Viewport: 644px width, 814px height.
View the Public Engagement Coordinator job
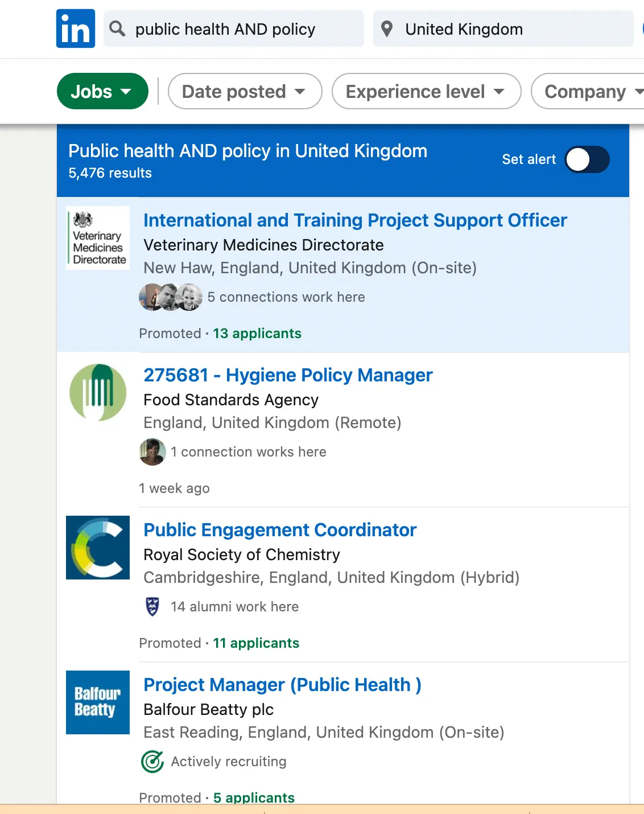point(280,530)
